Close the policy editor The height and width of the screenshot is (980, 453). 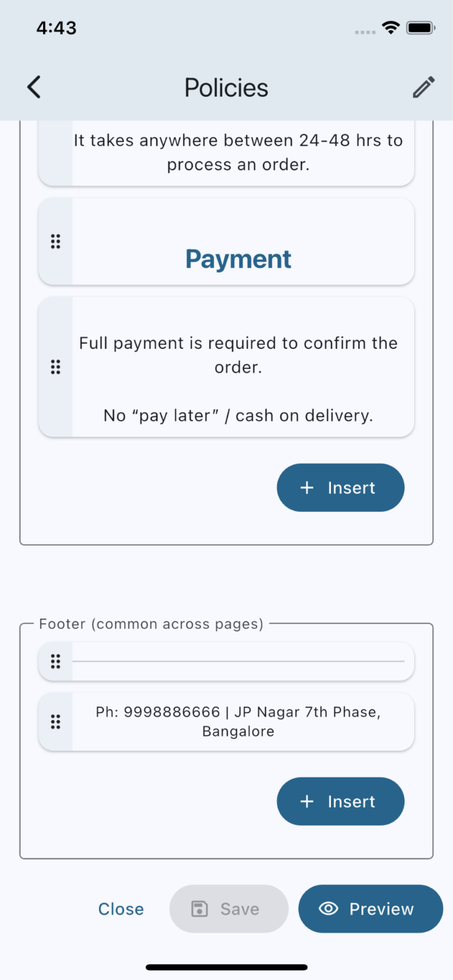coord(121,909)
